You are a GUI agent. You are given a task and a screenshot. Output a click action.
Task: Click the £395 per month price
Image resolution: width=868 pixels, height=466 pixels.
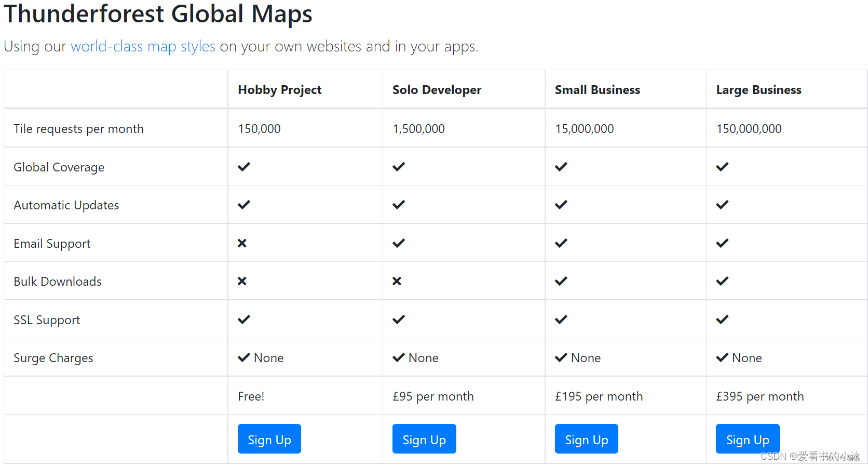[760, 396]
